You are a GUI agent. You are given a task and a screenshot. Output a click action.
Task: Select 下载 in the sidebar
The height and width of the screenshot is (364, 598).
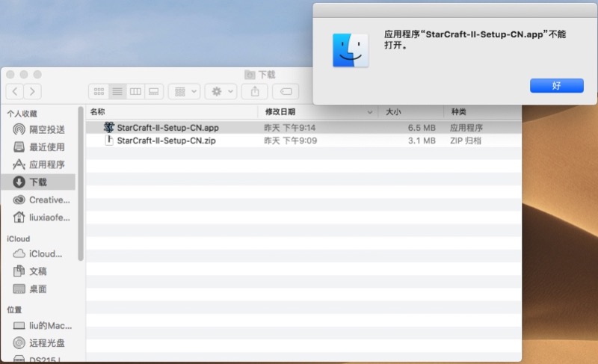(x=39, y=182)
